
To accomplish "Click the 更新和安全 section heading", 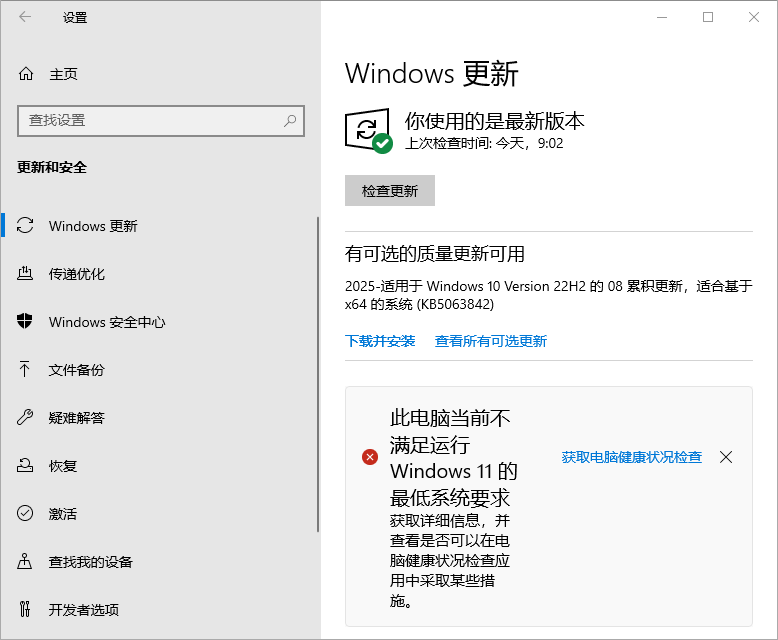I will tap(52, 167).
